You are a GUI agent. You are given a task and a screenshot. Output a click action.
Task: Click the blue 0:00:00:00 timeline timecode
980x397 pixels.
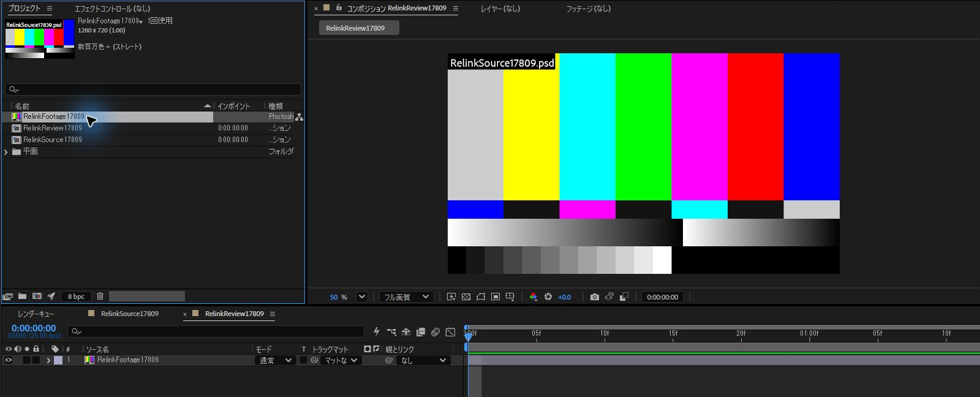pyautogui.click(x=34, y=328)
